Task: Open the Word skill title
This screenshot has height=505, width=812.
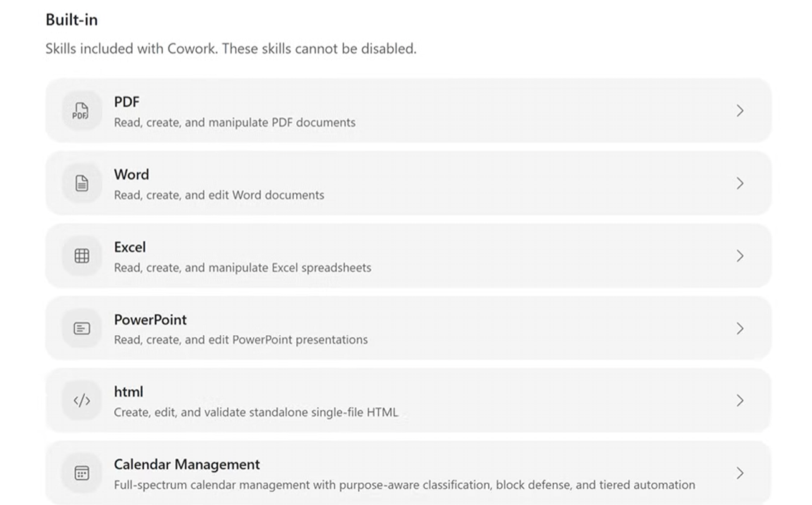Action: (132, 174)
